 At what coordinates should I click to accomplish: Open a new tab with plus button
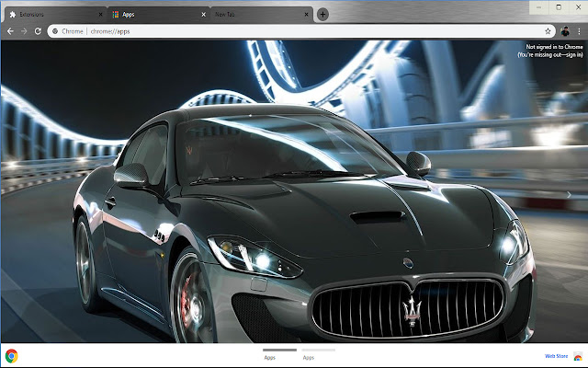point(322,15)
